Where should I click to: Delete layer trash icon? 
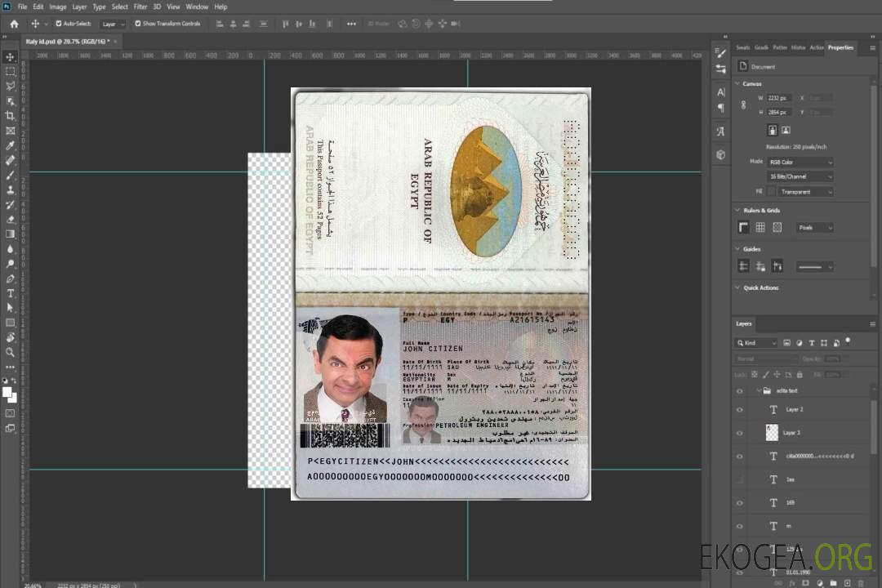(x=861, y=583)
